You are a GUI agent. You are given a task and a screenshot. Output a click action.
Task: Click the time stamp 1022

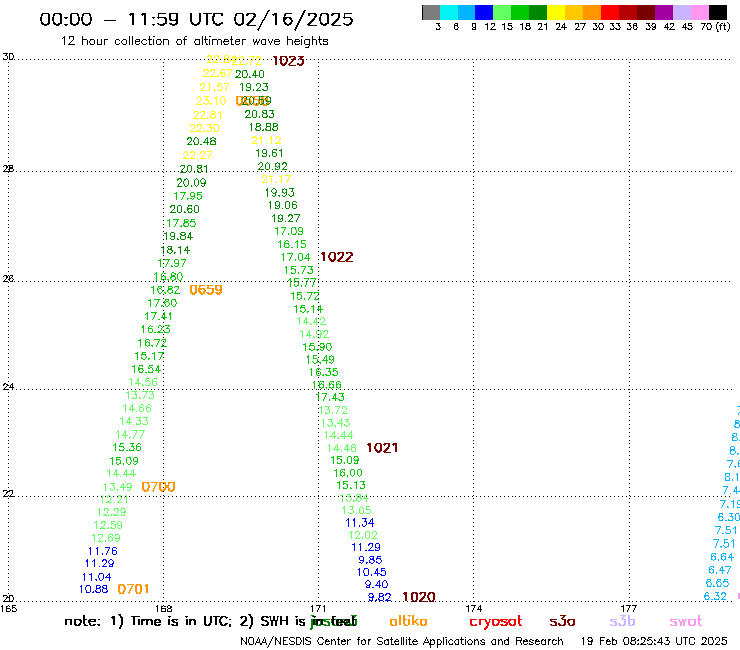pyautogui.click(x=336, y=257)
